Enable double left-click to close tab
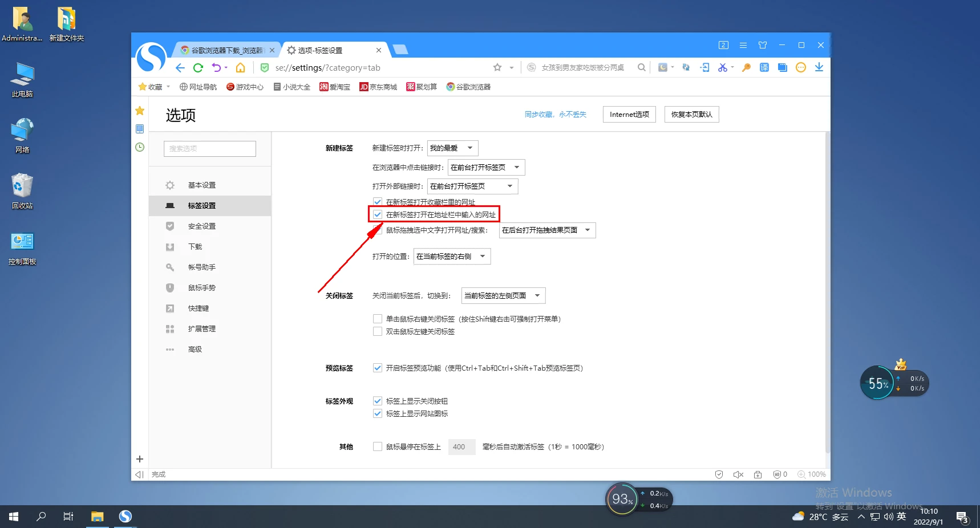The image size is (980, 528). 378,331
